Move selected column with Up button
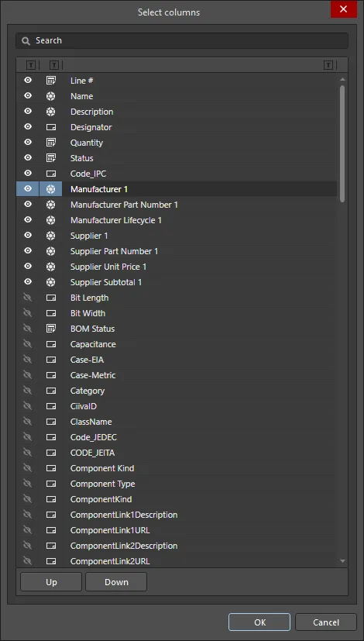364x641 pixels. (51, 582)
